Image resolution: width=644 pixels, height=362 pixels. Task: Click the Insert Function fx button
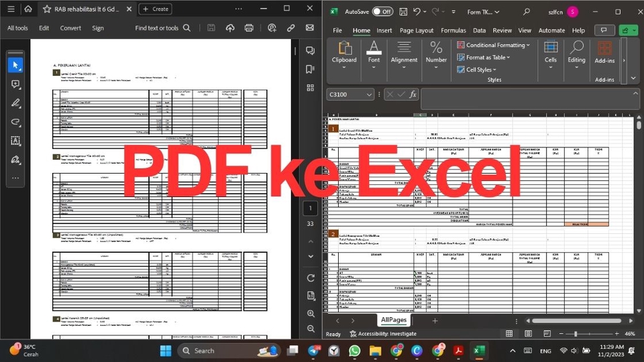tap(413, 95)
